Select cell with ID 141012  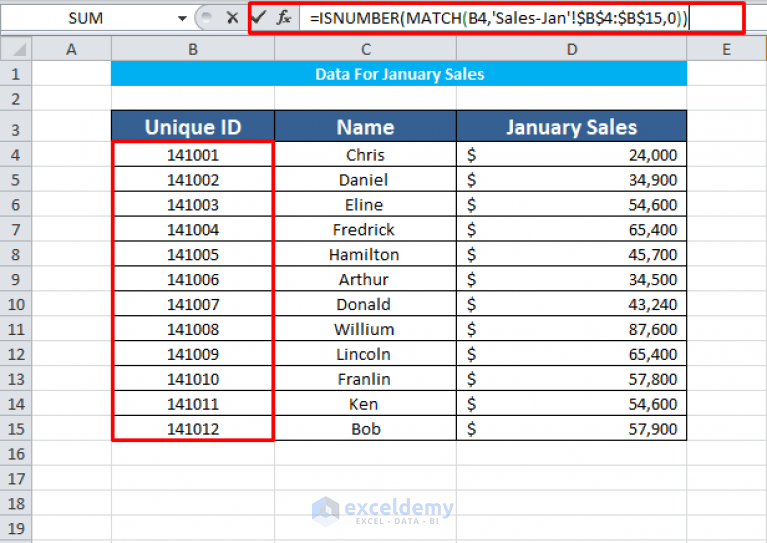tap(193, 429)
